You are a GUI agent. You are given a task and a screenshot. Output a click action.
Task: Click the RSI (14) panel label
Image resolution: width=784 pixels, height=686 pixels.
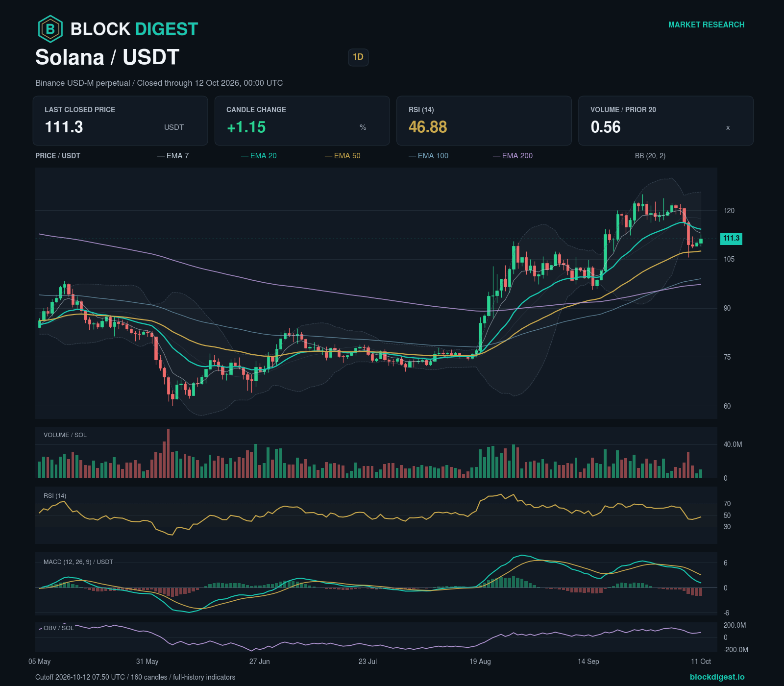coord(55,496)
